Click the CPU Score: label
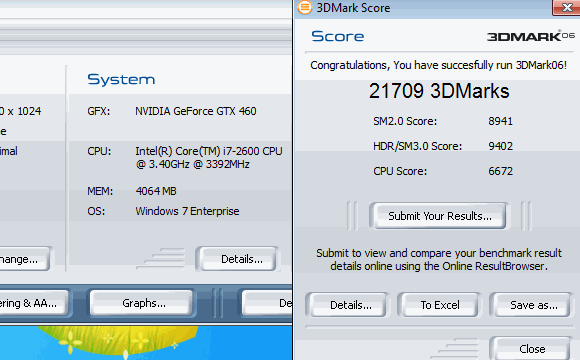Image resolution: width=580 pixels, height=360 pixels. click(x=400, y=171)
